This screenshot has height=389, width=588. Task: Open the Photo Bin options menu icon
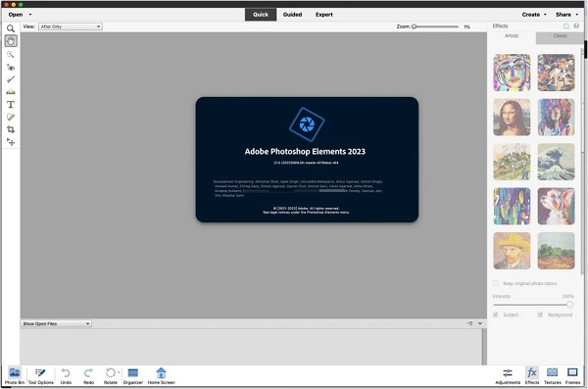pos(469,323)
